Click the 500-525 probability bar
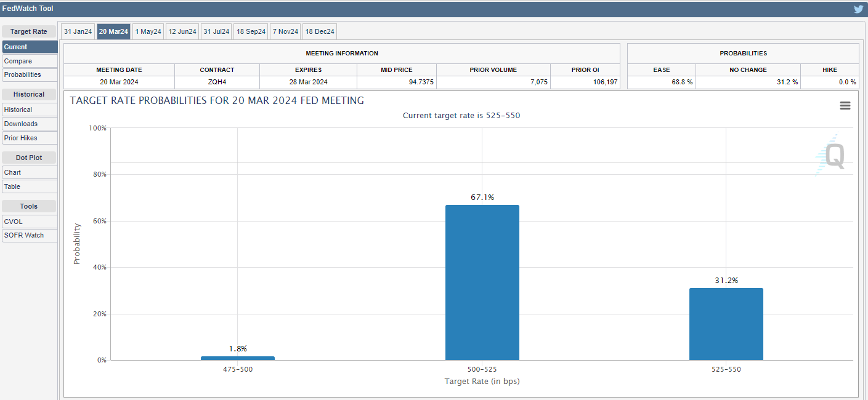 (x=482, y=283)
